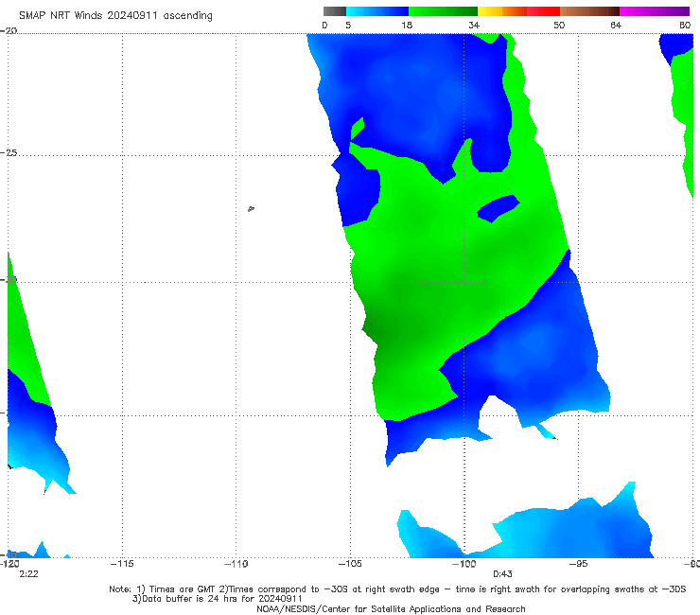This screenshot has height=615, width=700.
Task: Click the color bar label '18'
Action: pyautogui.click(x=407, y=25)
